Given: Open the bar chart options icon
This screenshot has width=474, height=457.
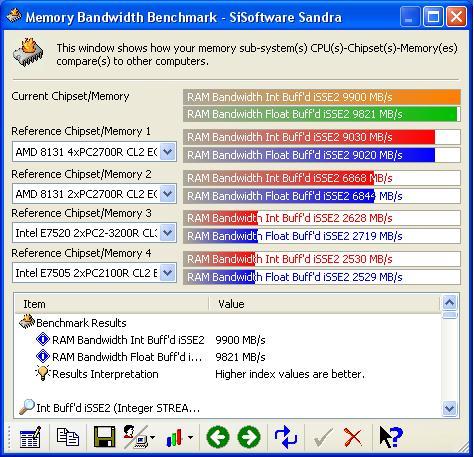Looking at the screenshot, I should (174, 437).
